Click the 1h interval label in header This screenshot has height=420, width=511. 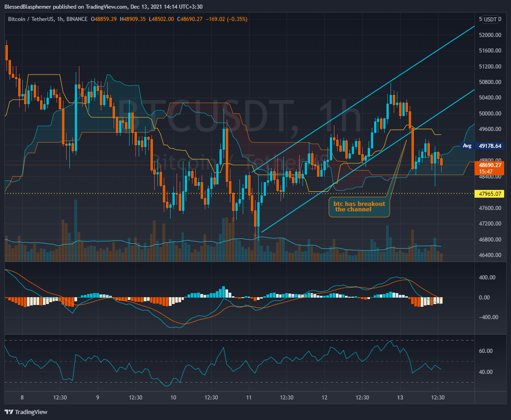60,19
